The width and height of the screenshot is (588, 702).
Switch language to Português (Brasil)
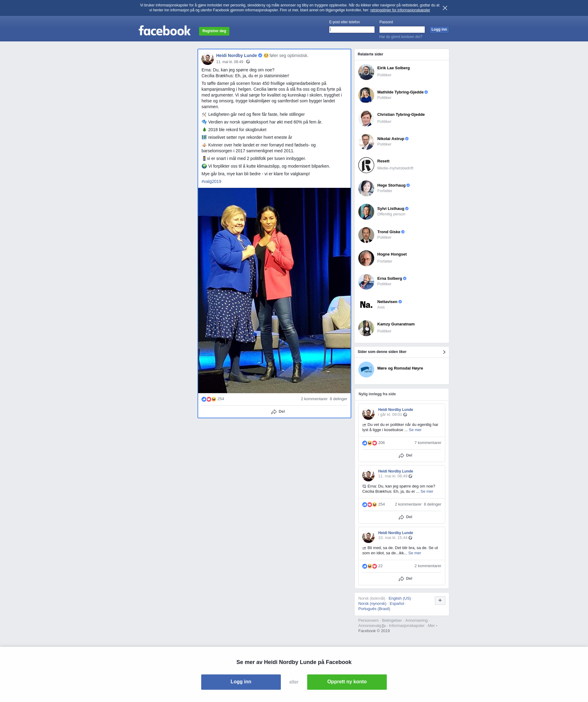click(374, 609)
